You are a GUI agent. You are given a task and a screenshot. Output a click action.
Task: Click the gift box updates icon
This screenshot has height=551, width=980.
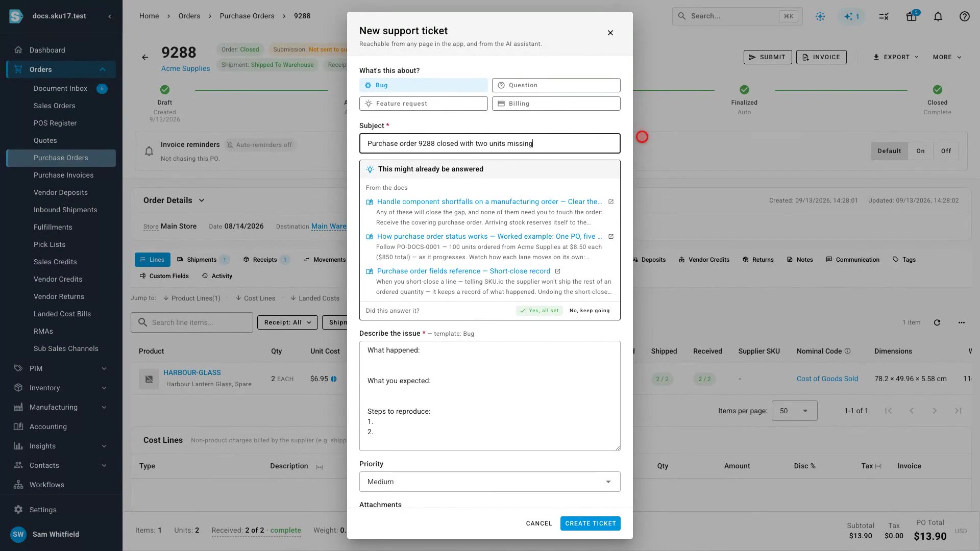912,16
